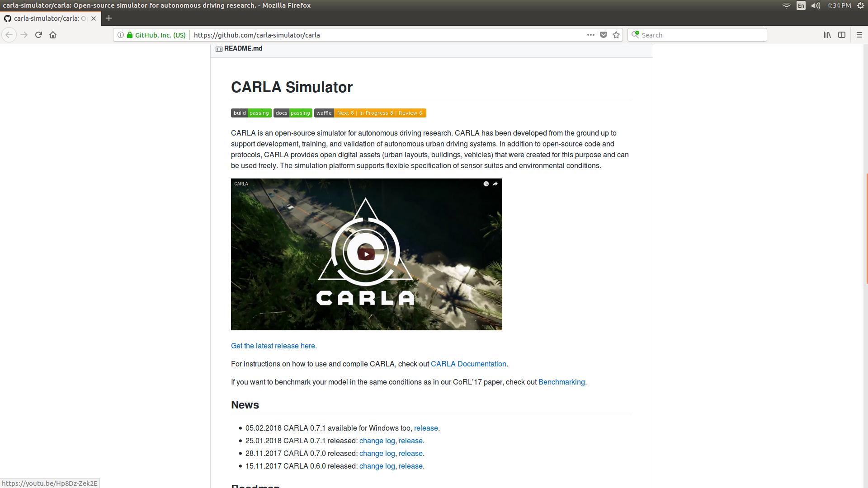Open the system power settings gear
The width and height of the screenshot is (868, 488).
[861, 5]
